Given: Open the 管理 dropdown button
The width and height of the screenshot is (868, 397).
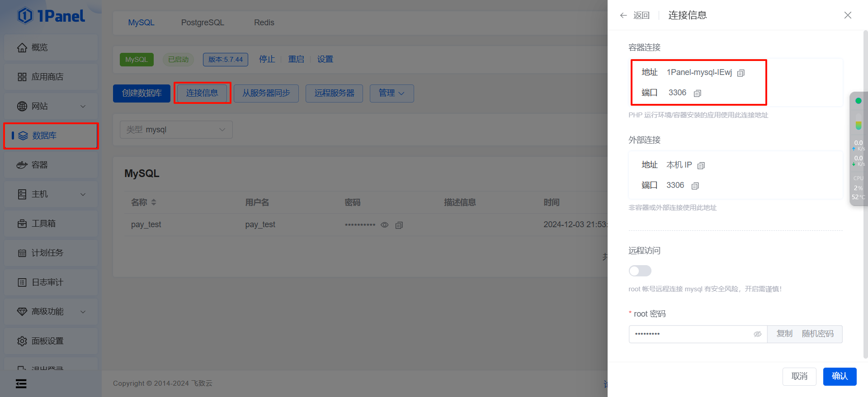Looking at the screenshot, I should [392, 93].
